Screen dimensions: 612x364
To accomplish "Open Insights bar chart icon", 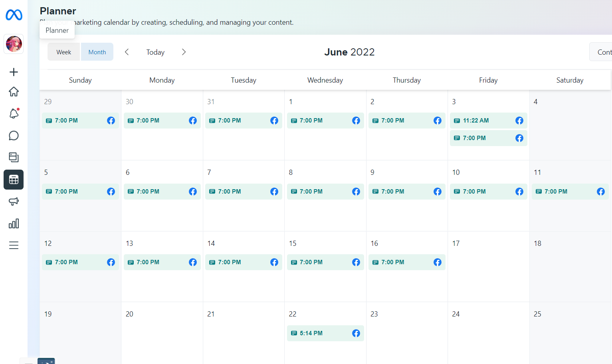I will [x=14, y=224].
